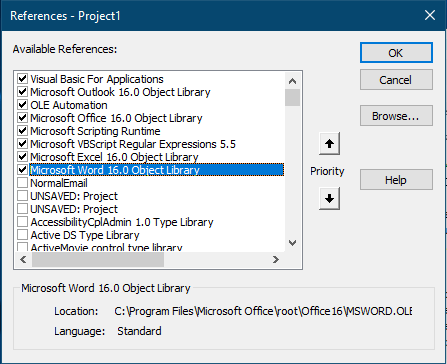Screen dimensions: 447x364
Task: Click scroll up arrow of references list
Action: [x=292, y=81]
